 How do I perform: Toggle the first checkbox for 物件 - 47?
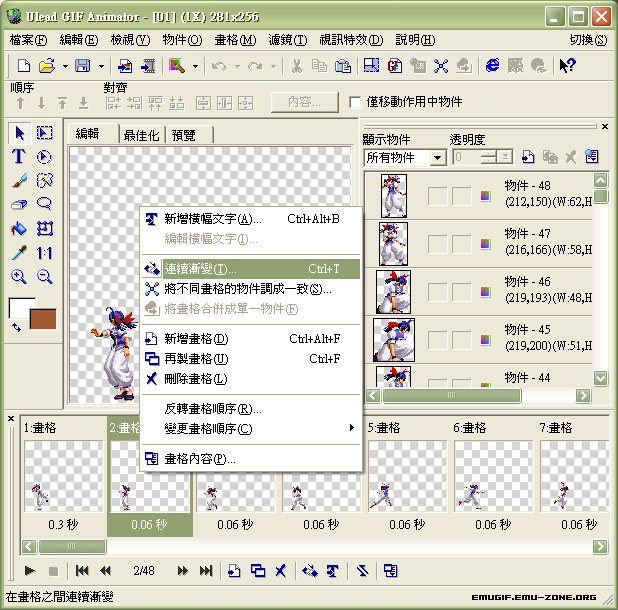tap(437, 244)
